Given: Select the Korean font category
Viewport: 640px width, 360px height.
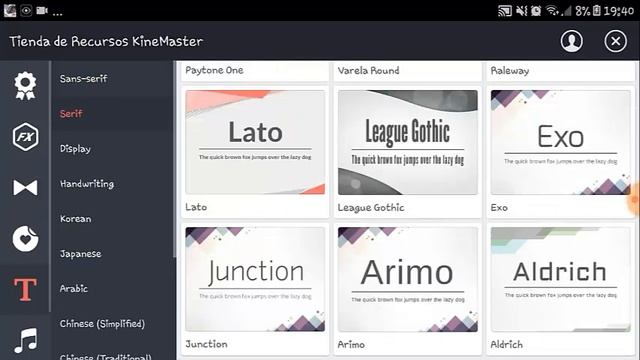Looking at the screenshot, I should 76,219.
